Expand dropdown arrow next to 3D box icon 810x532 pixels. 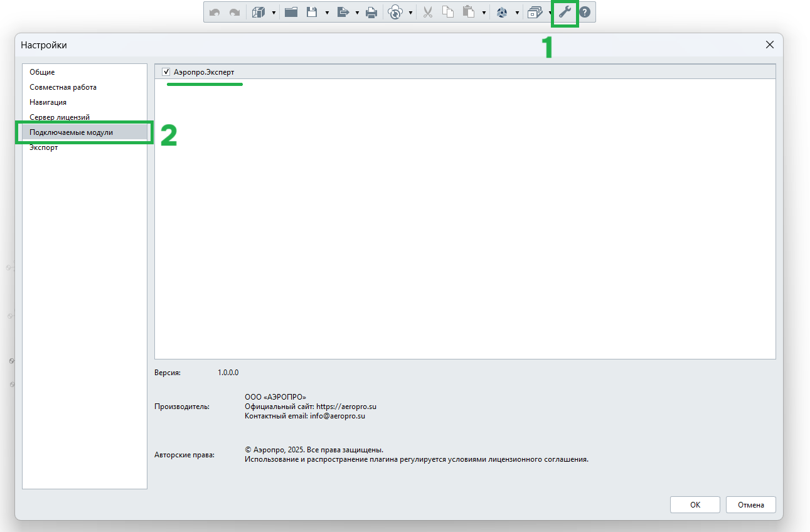pyautogui.click(x=274, y=13)
